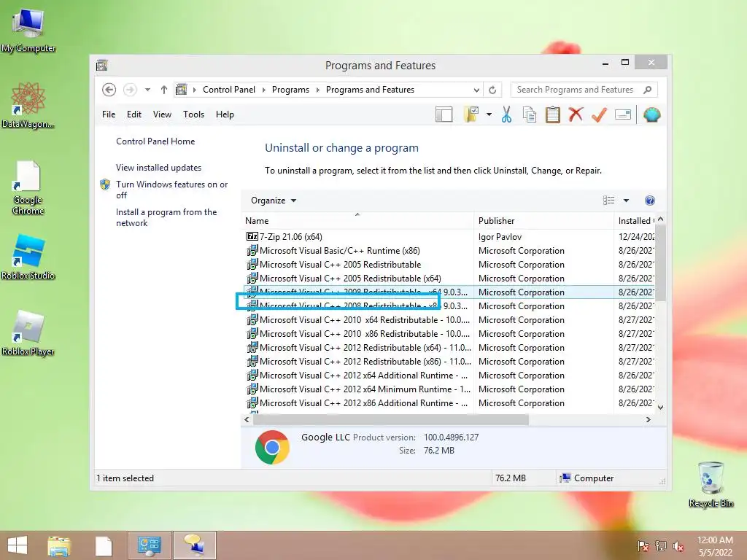
Task: Expand the address bar history dropdown
Action: [476, 90]
